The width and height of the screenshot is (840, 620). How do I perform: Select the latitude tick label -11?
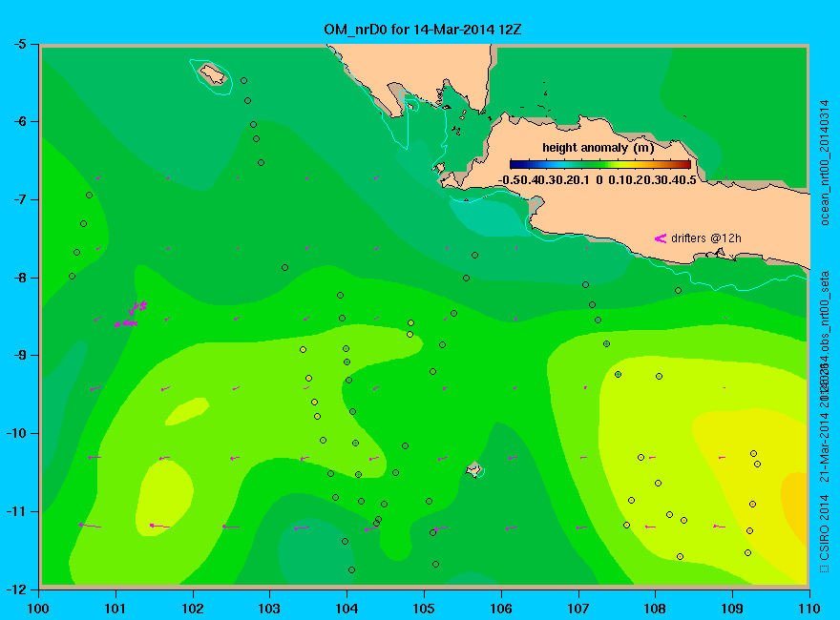pos(15,511)
